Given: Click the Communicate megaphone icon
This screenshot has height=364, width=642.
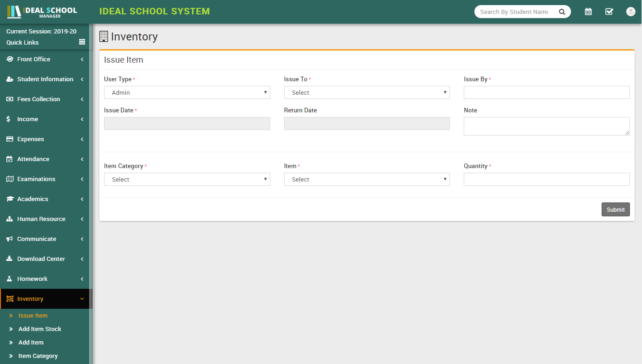Looking at the screenshot, I should tap(10, 239).
